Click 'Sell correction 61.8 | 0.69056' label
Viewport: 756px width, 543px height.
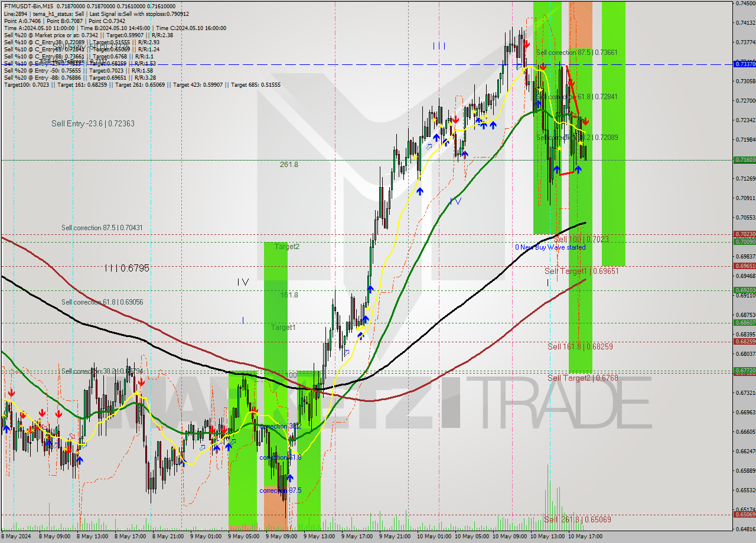(102, 302)
